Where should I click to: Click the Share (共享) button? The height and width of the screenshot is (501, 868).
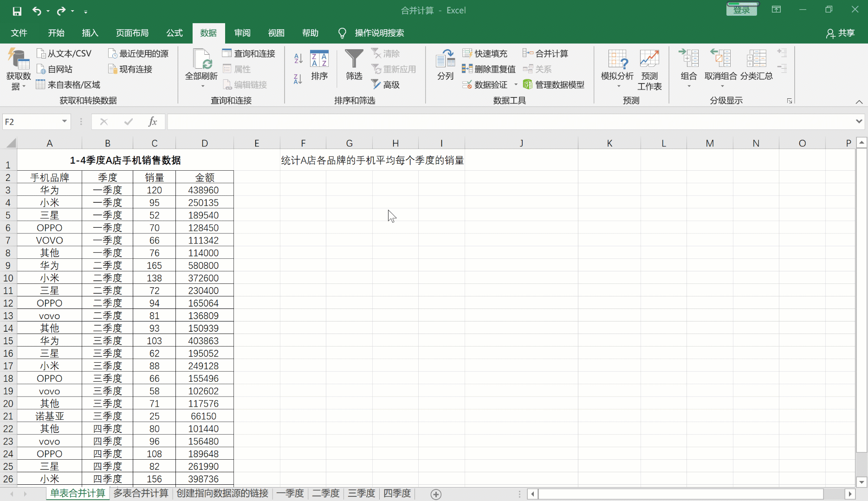840,33
